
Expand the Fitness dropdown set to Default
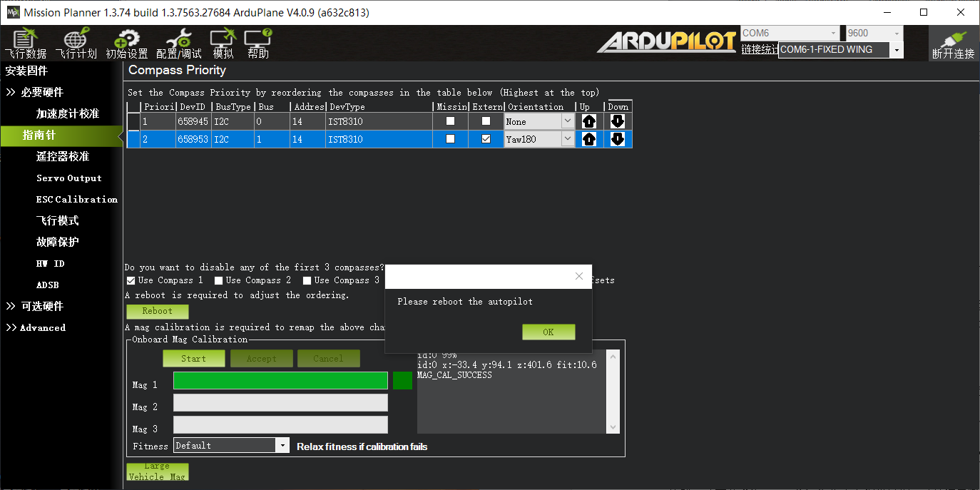point(282,444)
